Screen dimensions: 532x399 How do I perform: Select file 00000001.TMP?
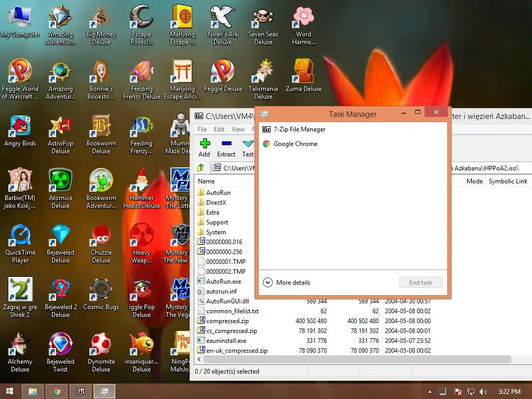225,262
